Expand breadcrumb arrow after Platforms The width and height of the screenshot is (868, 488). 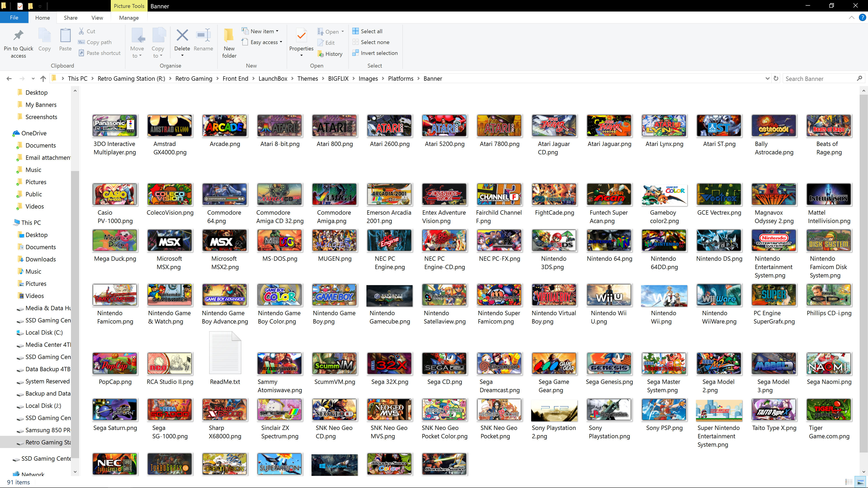tap(418, 78)
